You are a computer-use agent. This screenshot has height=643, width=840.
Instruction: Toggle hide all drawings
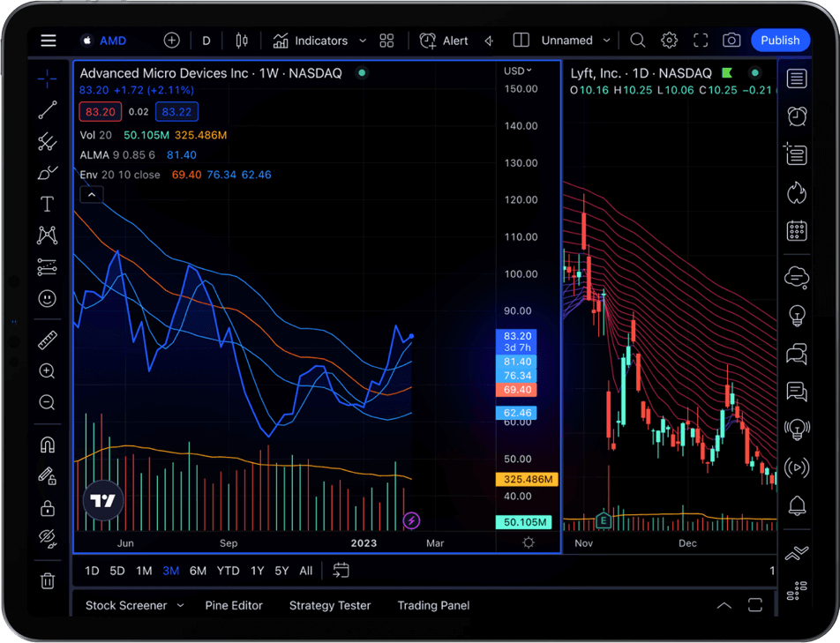47,539
